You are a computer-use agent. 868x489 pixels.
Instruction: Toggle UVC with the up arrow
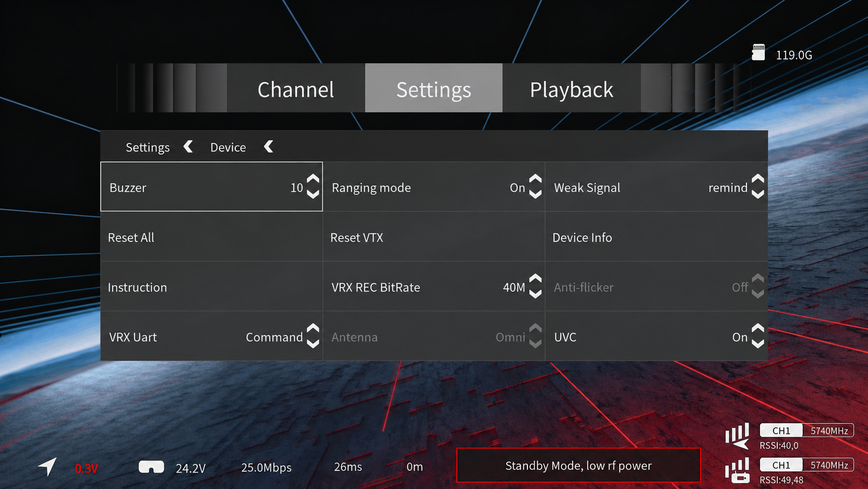758,328
